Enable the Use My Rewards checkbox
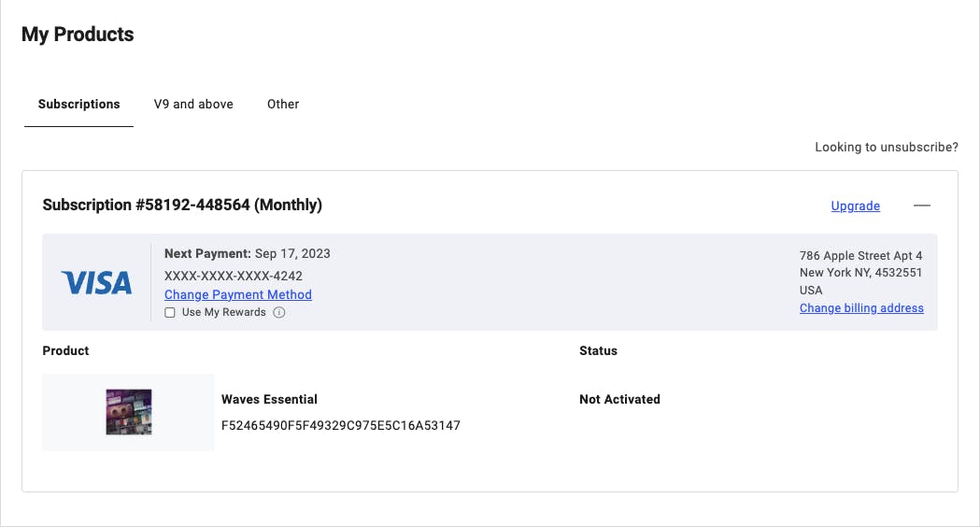The width and height of the screenshot is (980, 527). [x=170, y=313]
